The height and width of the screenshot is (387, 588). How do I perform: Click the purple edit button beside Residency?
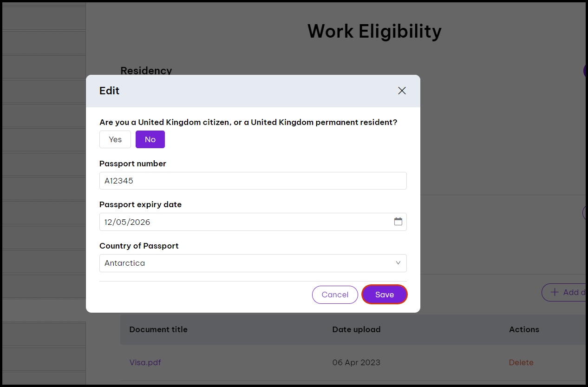pyautogui.click(x=585, y=71)
